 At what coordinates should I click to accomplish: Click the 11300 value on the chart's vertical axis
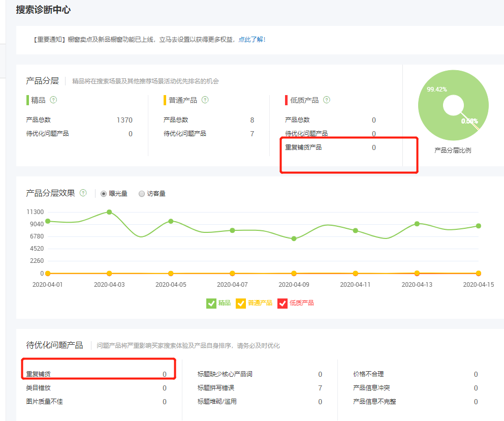35,212
